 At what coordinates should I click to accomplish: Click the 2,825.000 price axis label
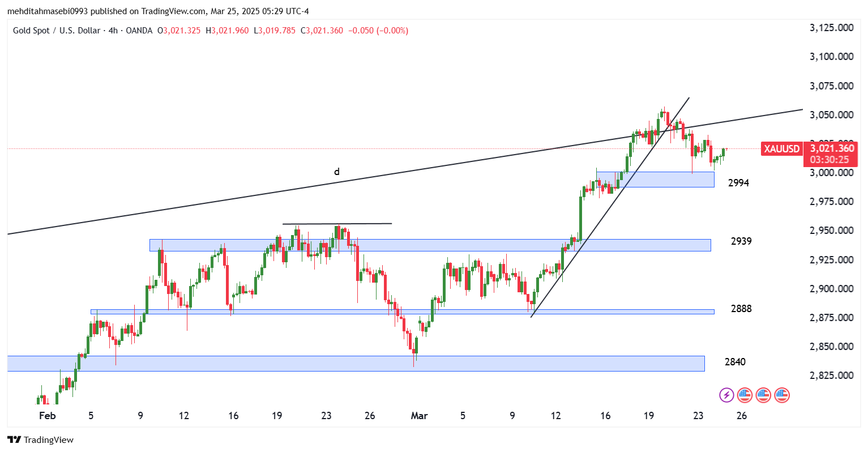coord(831,376)
